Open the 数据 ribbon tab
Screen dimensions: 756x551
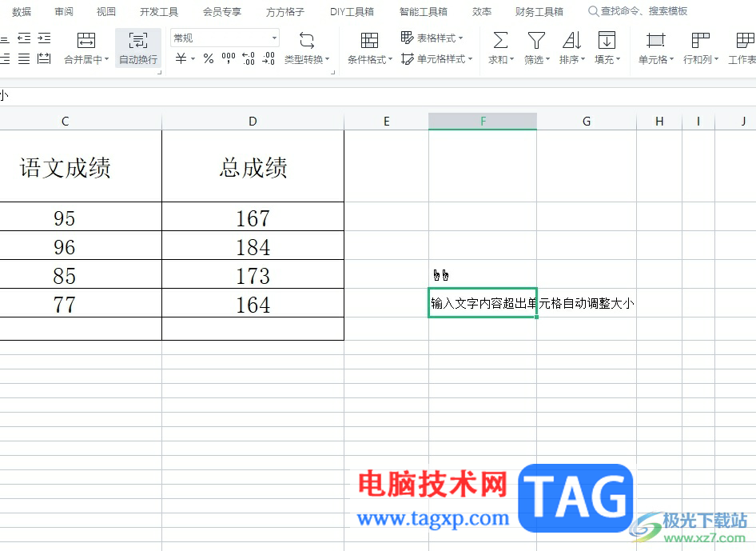pyautogui.click(x=22, y=11)
